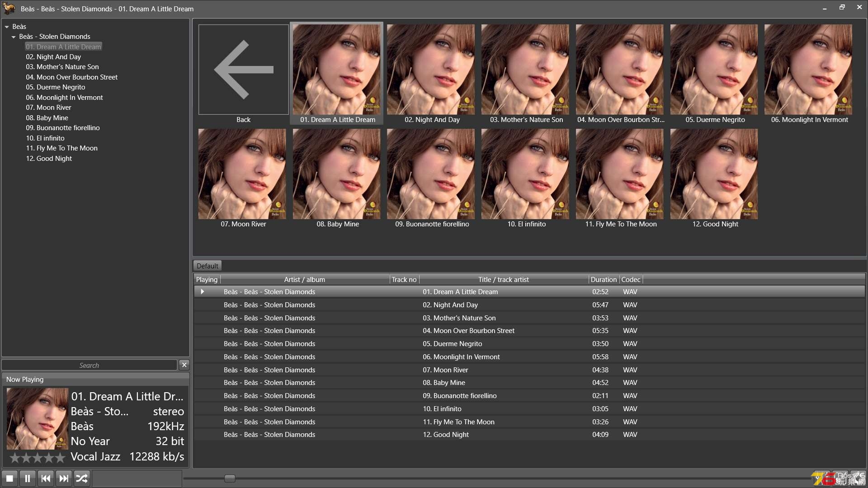The width and height of the screenshot is (868, 488).
Task: Click the seek slider handle
Action: point(230,478)
